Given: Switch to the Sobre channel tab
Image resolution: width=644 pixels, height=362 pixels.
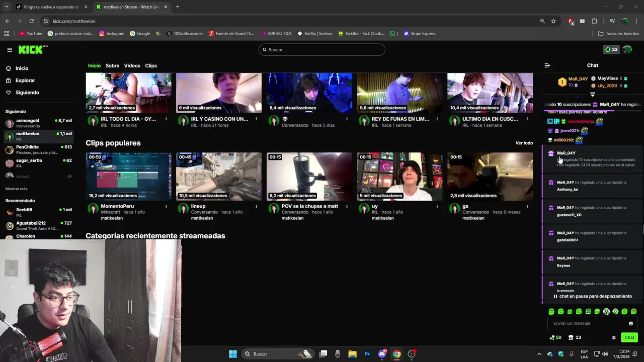Looking at the screenshot, I should (x=112, y=66).
